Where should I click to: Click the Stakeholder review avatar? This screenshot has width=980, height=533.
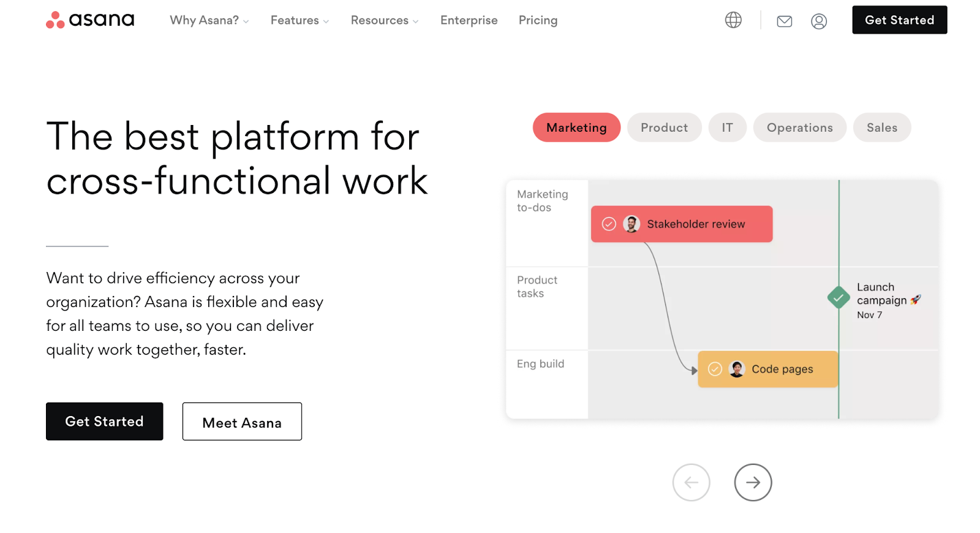631,224
